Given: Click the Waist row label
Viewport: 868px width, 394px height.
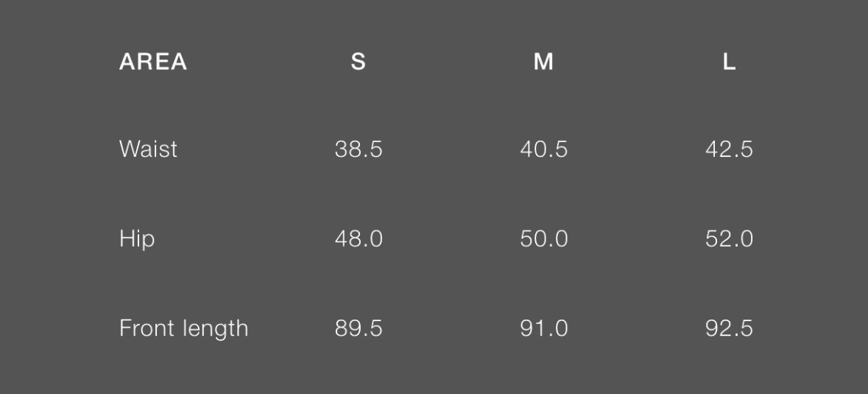Looking at the screenshot, I should [148, 149].
